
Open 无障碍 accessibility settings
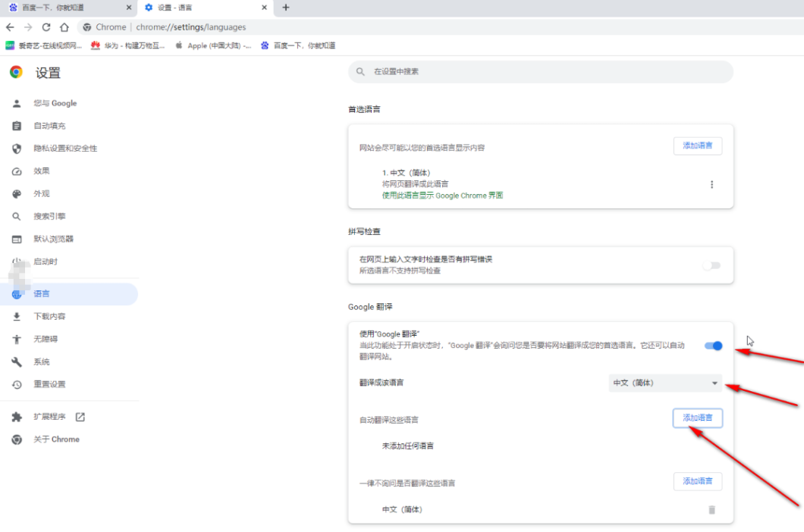(46, 339)
